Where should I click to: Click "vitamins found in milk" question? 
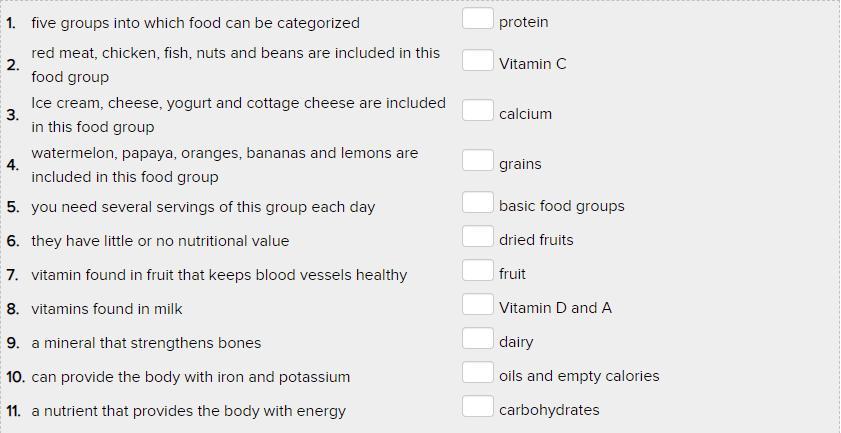pyautogui.click(x=107, y=309)
